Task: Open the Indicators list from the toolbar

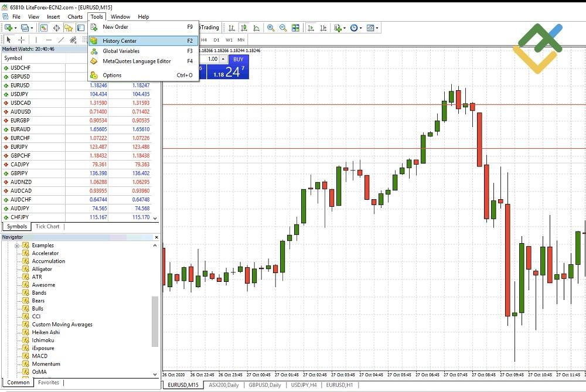Action: pos(338,28)
